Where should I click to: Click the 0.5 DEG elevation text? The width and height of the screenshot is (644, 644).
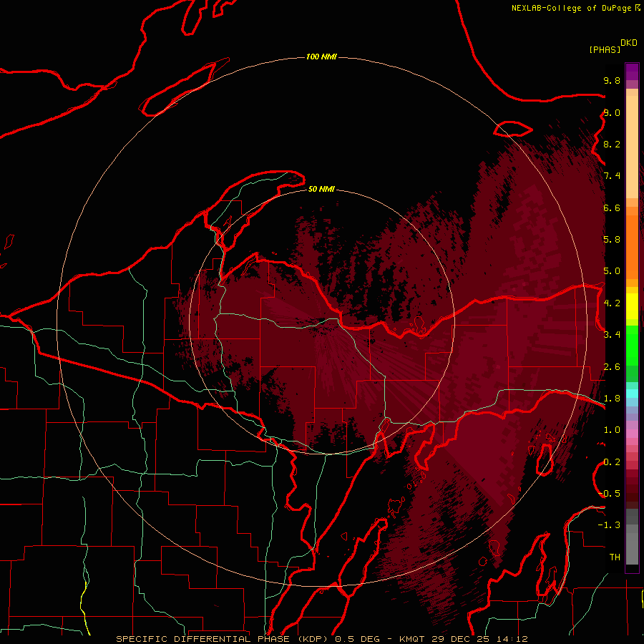356,639
